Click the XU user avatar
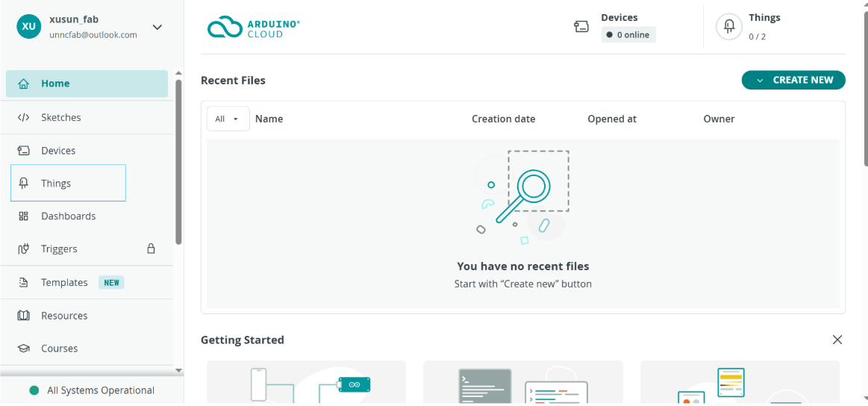The height and width of the screenshot is (406, 868). [29, 27]
